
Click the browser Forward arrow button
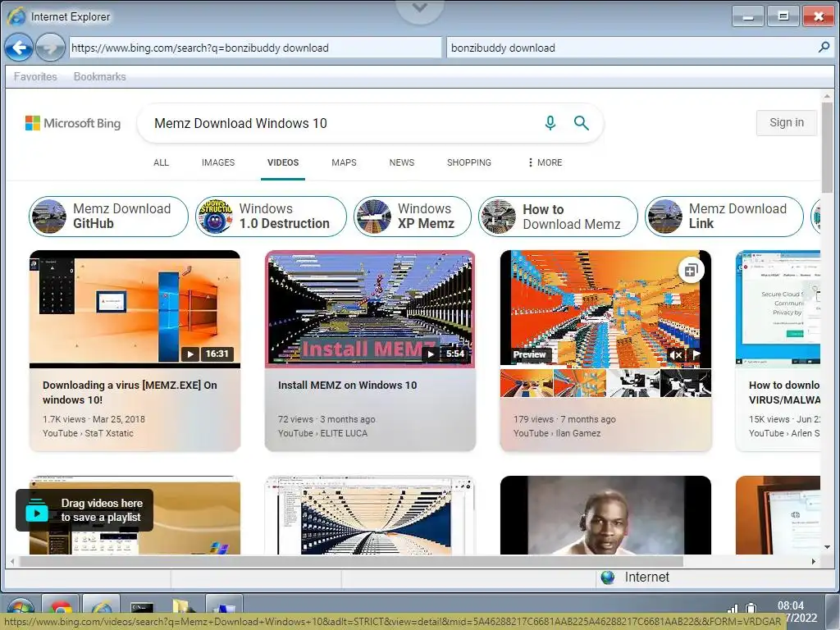tap(50, 48)
